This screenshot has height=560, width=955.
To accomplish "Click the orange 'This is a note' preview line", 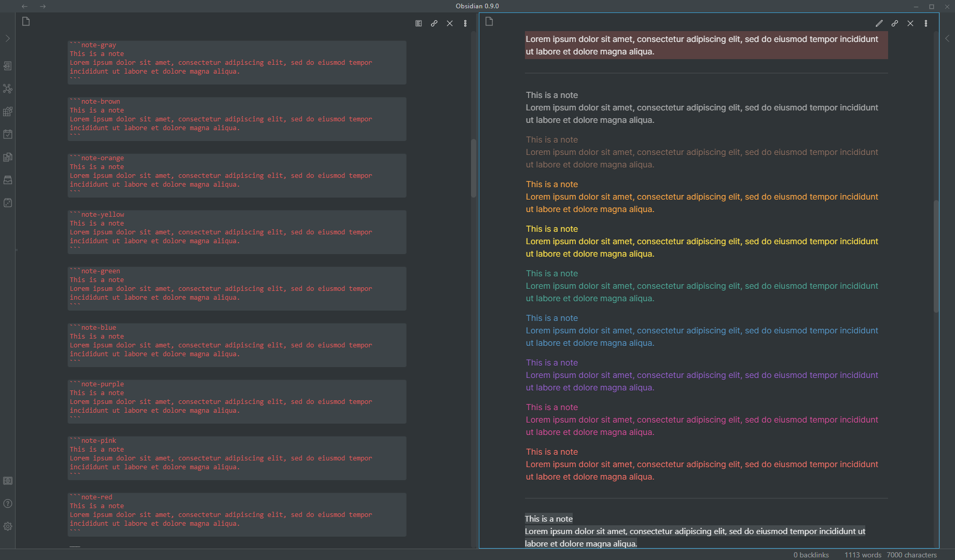I will 552,184.
